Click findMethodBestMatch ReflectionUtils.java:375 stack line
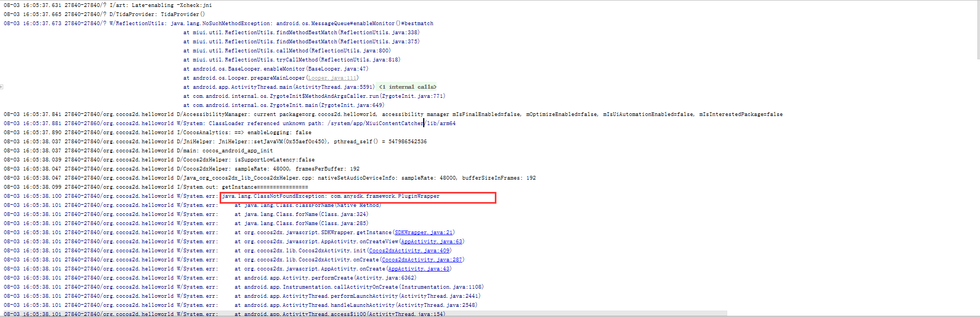This screenshot has height=317, width=980. click(301, 42)
